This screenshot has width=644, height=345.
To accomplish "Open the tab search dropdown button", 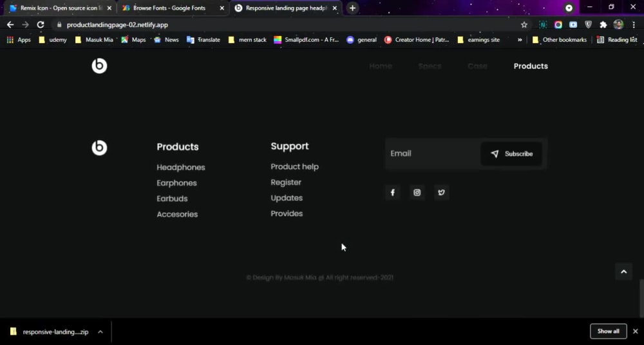I will coord(569,8).
